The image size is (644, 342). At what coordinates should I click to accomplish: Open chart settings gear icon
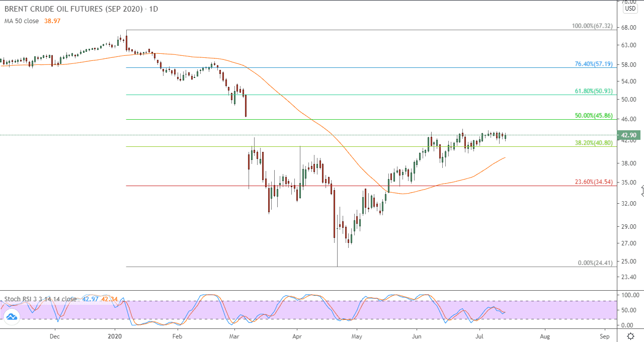(x=631, y=336)
